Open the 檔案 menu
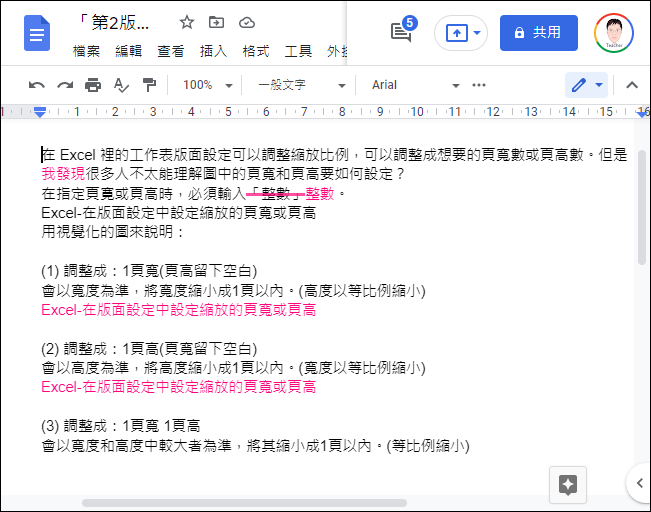This screenshot has width=651, height=512. click(86, 51)
